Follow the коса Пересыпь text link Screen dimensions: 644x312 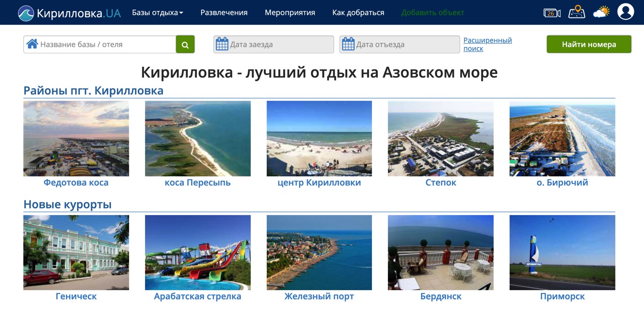(198, 183)
